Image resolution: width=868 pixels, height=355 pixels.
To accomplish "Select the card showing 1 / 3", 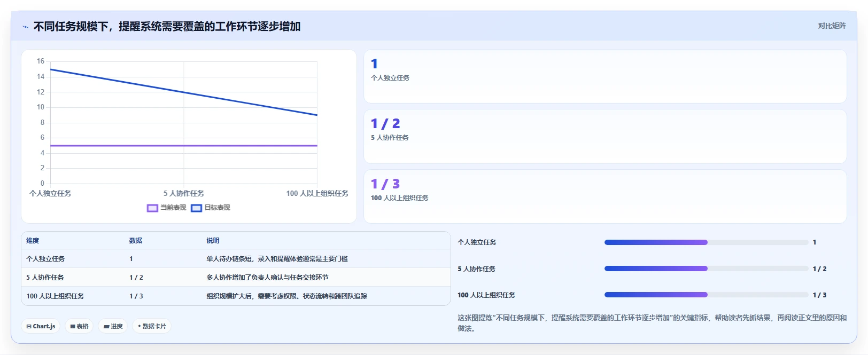I will [x=605, y=196].
